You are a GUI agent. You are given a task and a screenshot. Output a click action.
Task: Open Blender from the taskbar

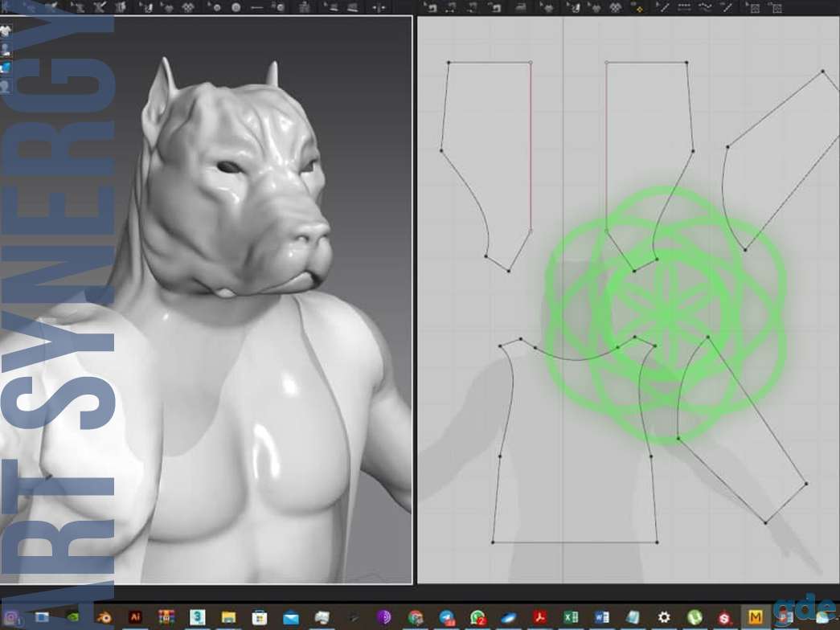pos(104,618)
